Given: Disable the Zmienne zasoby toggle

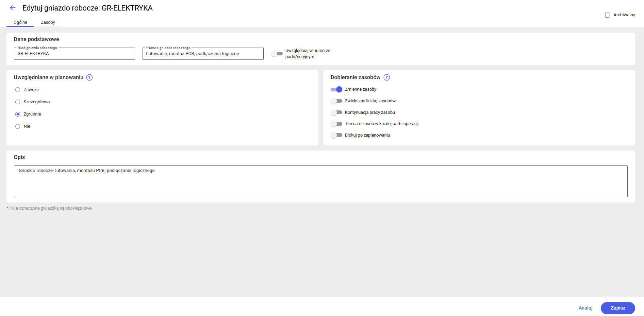Looking at the screenshot, I should tap(336, 89).
